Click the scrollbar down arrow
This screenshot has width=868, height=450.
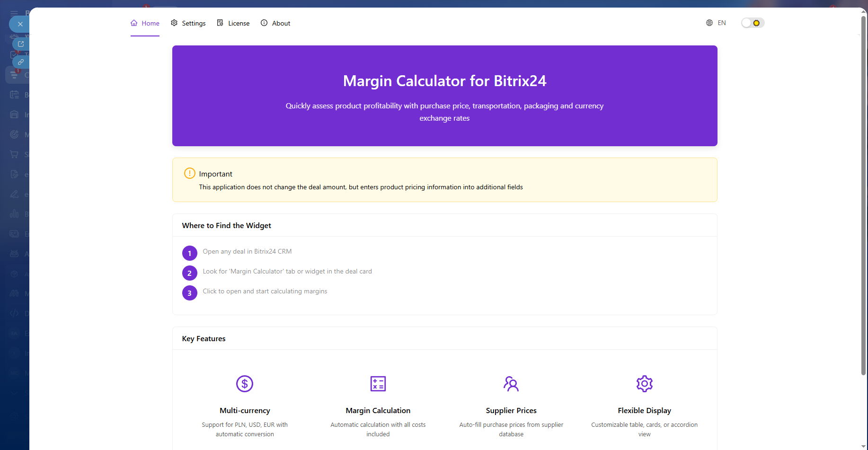pyautogui.click(x=863, y=446)
